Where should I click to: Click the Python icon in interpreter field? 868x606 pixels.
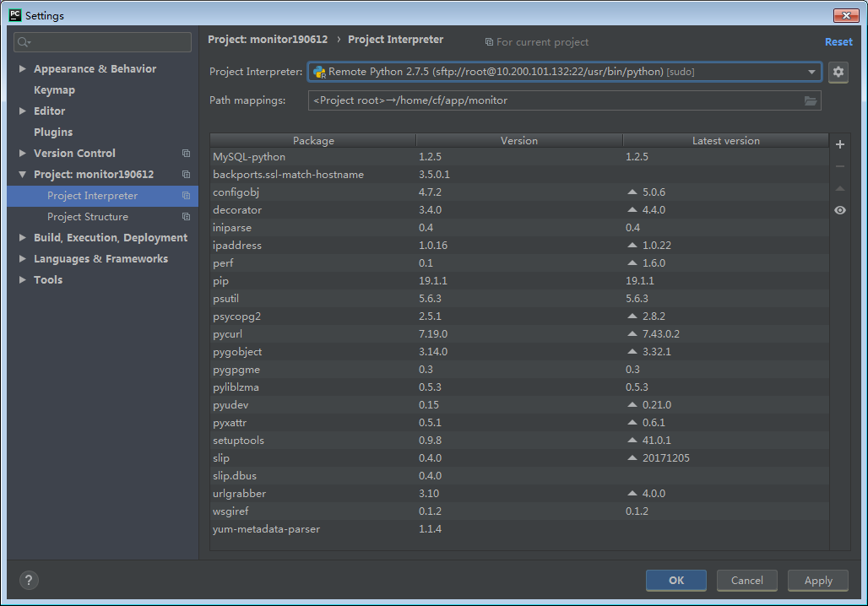pyautogui.click(x=319, y=72)
